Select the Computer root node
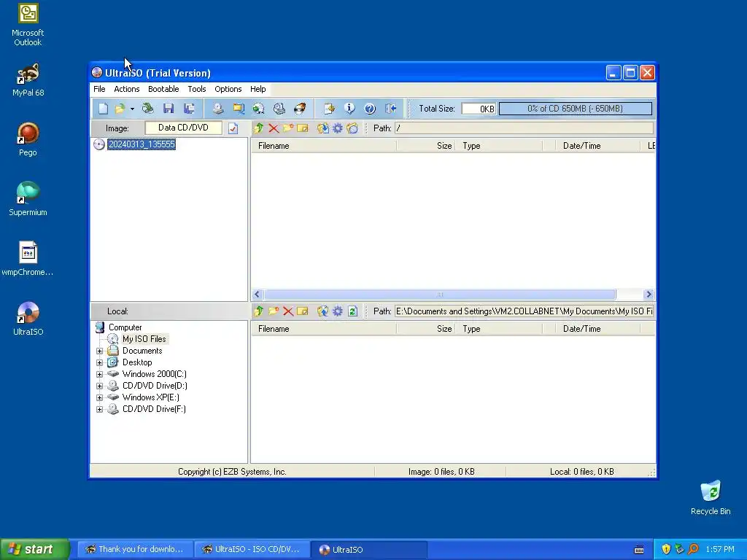Screen dimensions: 747x560 125,327
